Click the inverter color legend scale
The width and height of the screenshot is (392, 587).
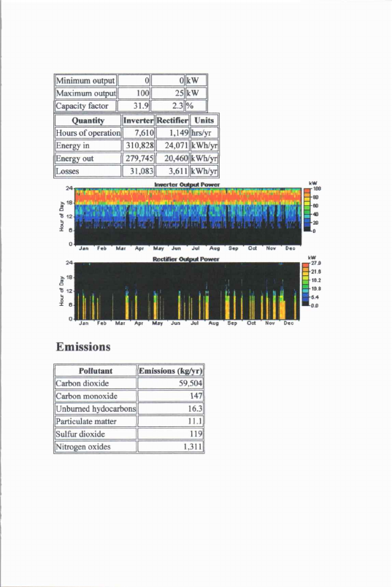pyautogui.click(x=307, y=210)
